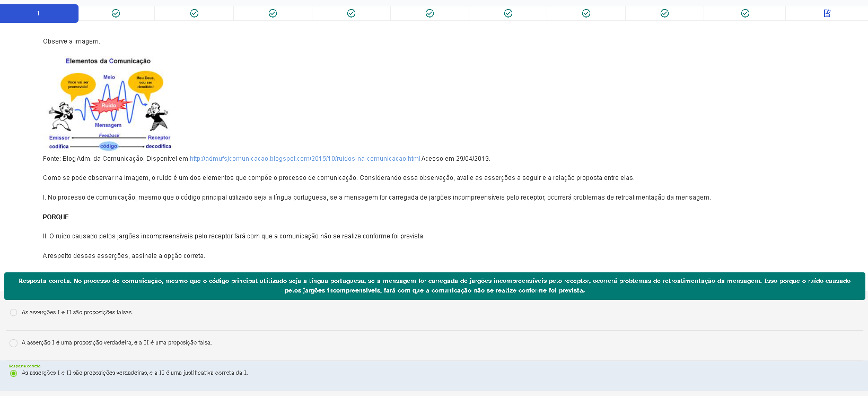Viewport: 868px width, 396px height.
Task: Click the 'Observe a imagem.' instruction text
Action: click(71, 41)
